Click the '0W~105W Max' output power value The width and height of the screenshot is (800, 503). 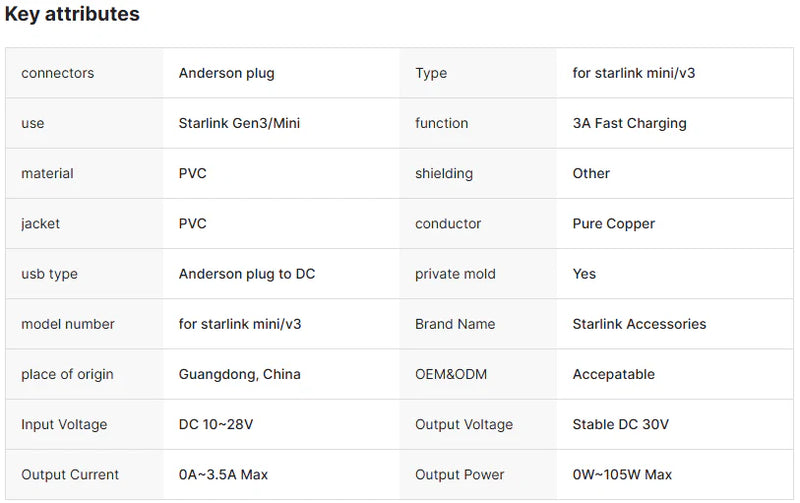[x=622, y=474]
